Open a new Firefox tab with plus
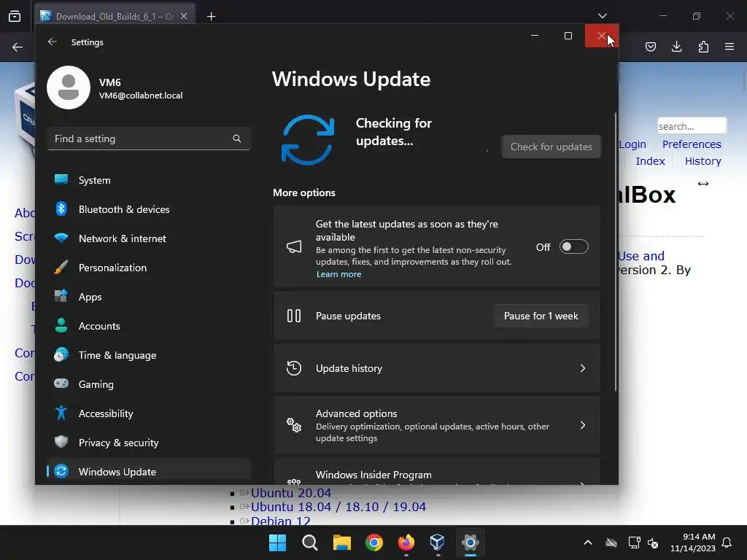The image size is (747, 560). (211, 17)
